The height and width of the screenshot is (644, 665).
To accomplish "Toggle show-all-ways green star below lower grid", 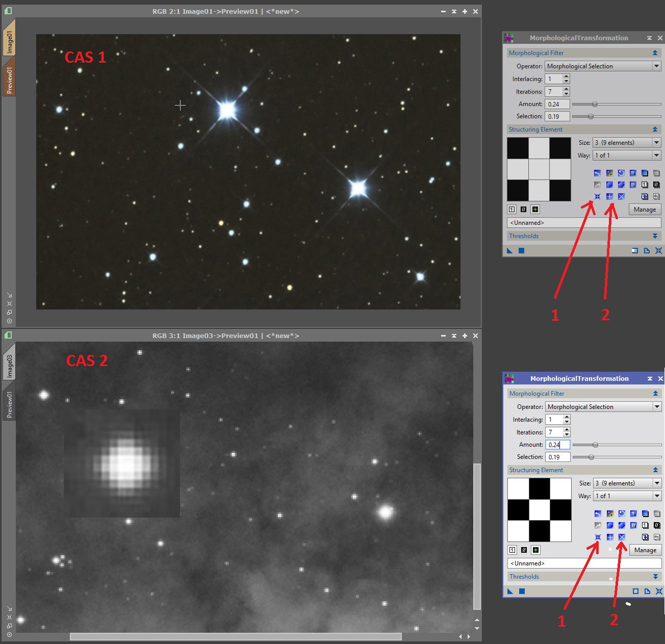I will coord(535,550).
